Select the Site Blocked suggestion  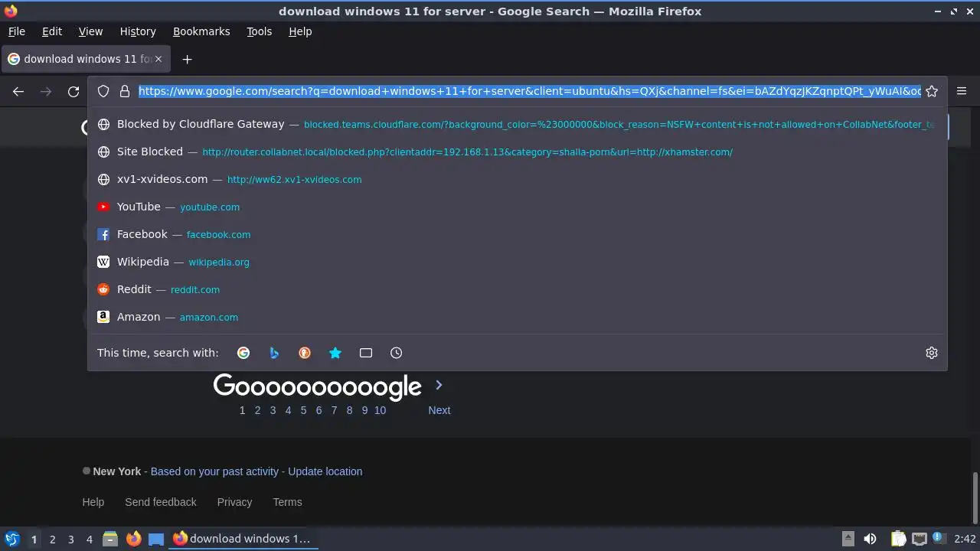518,152
